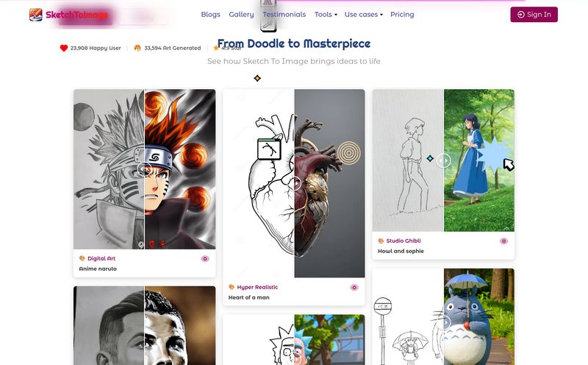Go to Testimonials section
Screen dimensions: 588x365
[x=284, y=14]
